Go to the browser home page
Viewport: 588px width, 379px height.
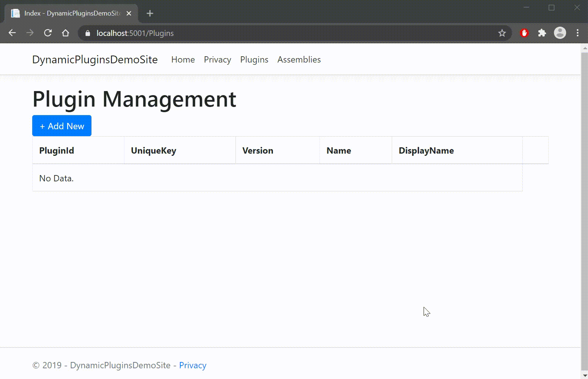(x=66, y=33)
